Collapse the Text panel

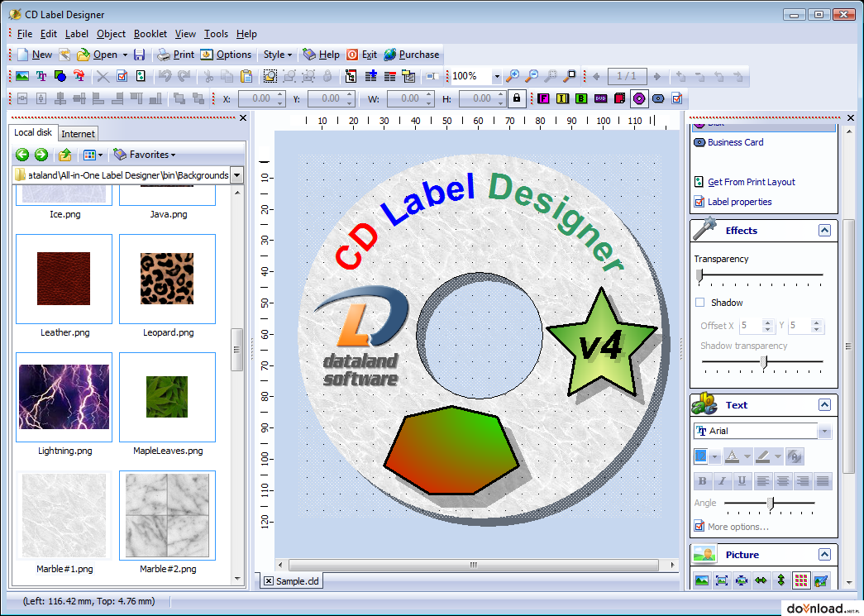pyautogui.click(x=824, y=405)
